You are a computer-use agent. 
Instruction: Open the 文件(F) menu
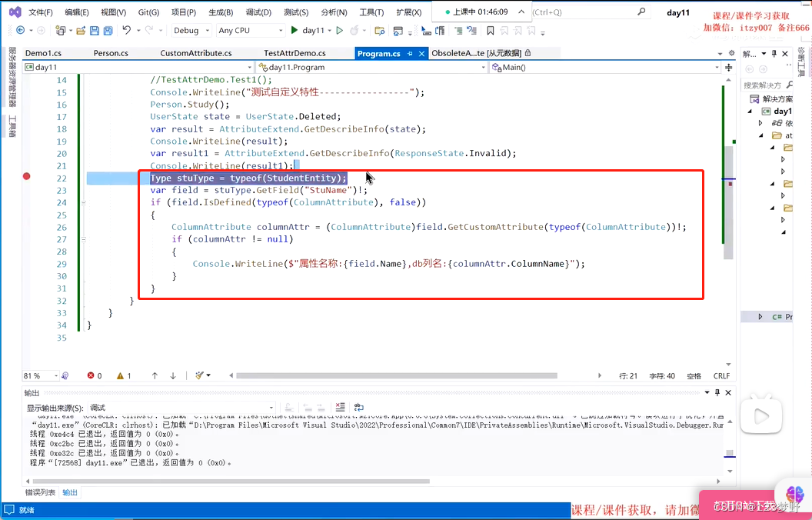pos(41,12)
